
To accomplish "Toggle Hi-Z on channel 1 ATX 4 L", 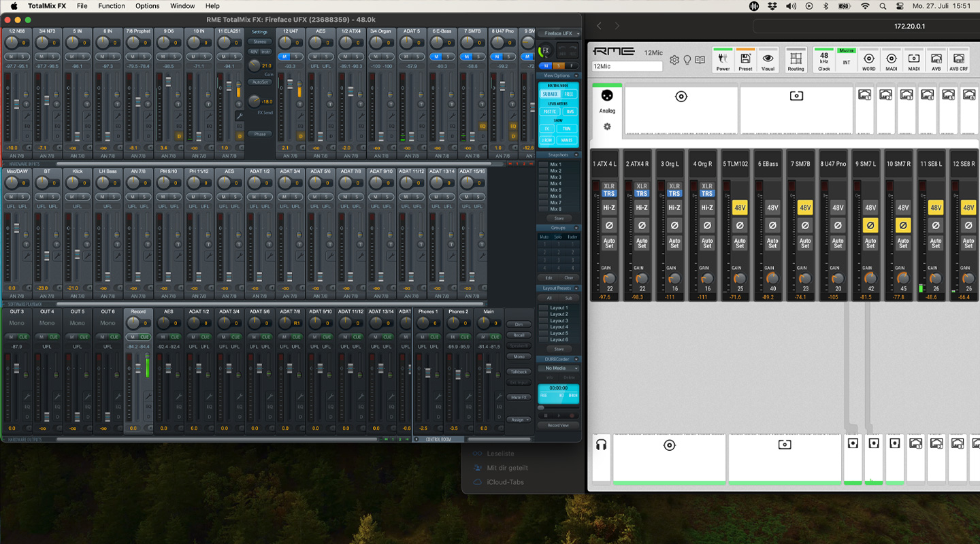I will click(x=609, y=208).
